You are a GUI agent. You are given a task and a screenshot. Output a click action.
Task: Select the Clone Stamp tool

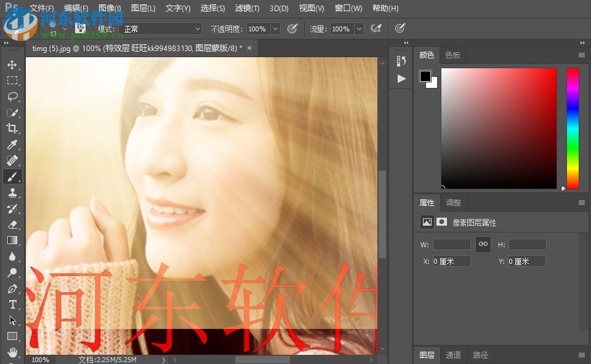(12, 192)
